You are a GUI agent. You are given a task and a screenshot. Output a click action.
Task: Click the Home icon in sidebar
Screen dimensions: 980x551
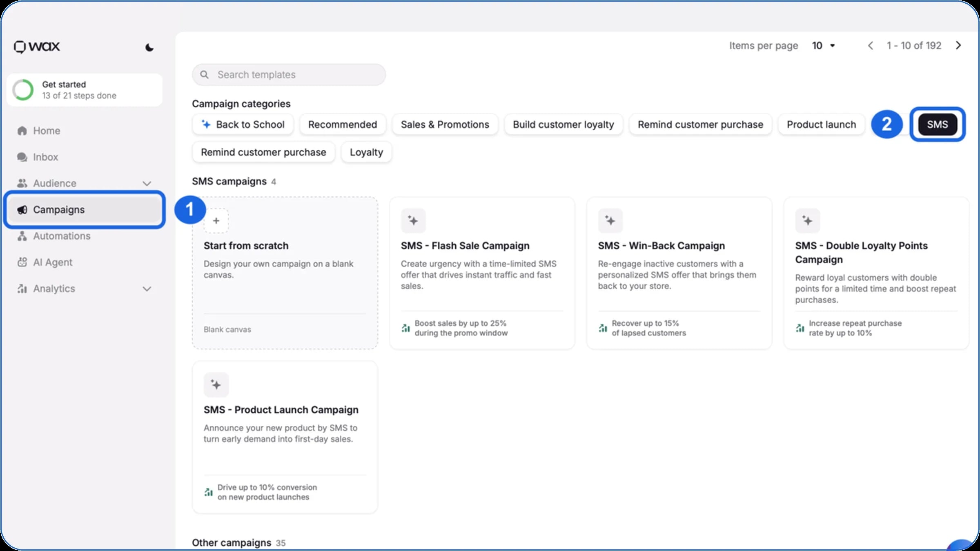pyautogui.click(x=22, y=131)
